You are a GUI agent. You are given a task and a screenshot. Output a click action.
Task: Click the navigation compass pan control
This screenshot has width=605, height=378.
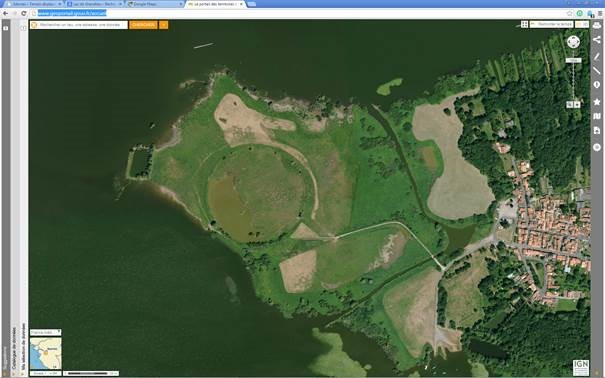(573, 42)
